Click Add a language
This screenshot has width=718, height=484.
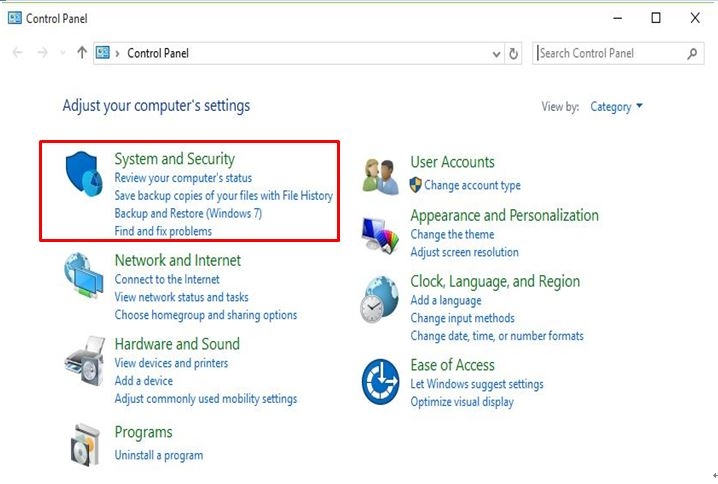(x=446, y=300)
